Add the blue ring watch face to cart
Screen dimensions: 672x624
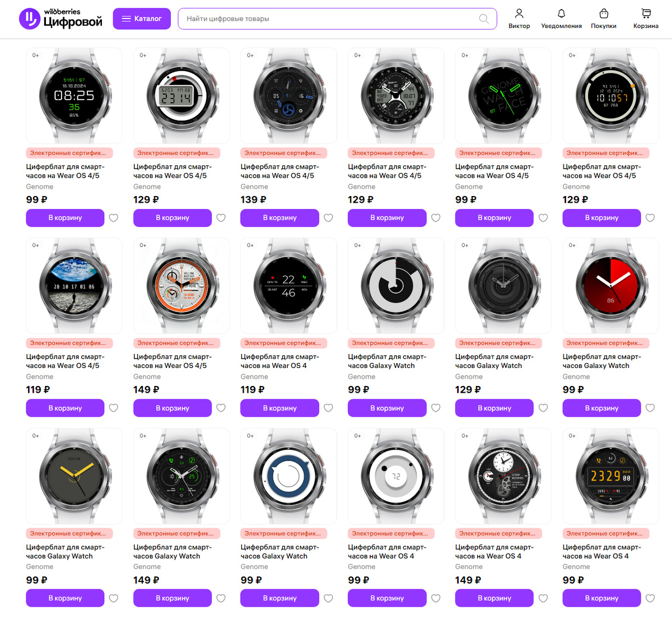279,598
